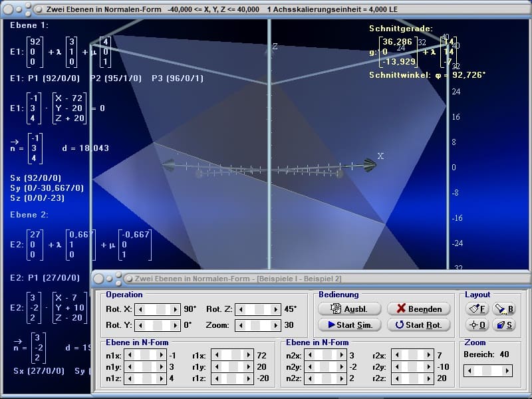
Task: Click Rot. Y scrollbar left arrow
Action: pos(140,325)
